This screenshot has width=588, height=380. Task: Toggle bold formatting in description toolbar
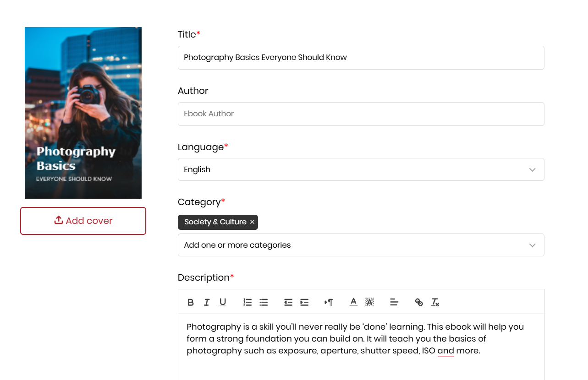[191, 302]
